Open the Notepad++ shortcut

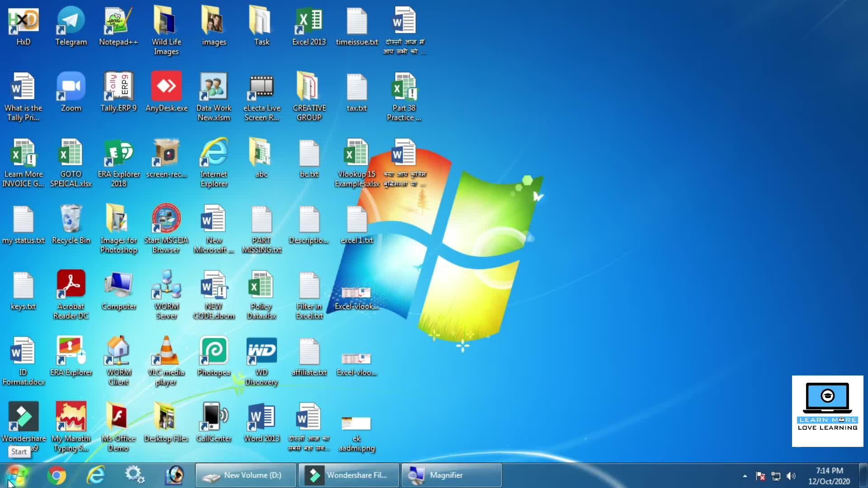point(118,27)
